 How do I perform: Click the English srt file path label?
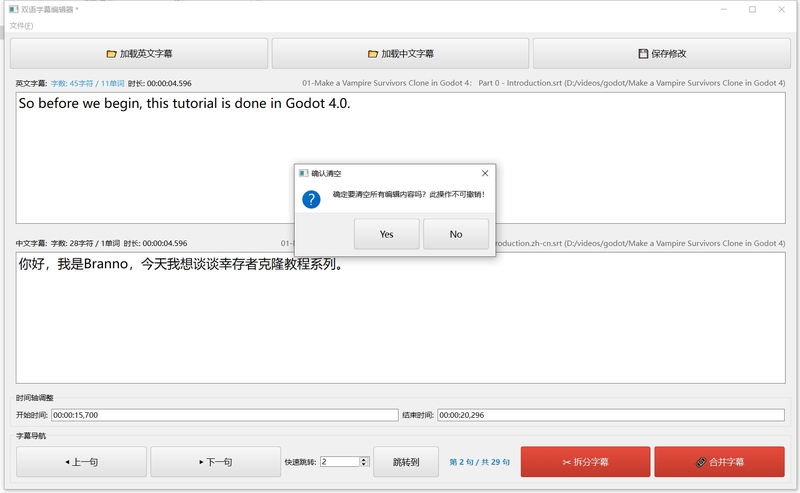point(543,83)
